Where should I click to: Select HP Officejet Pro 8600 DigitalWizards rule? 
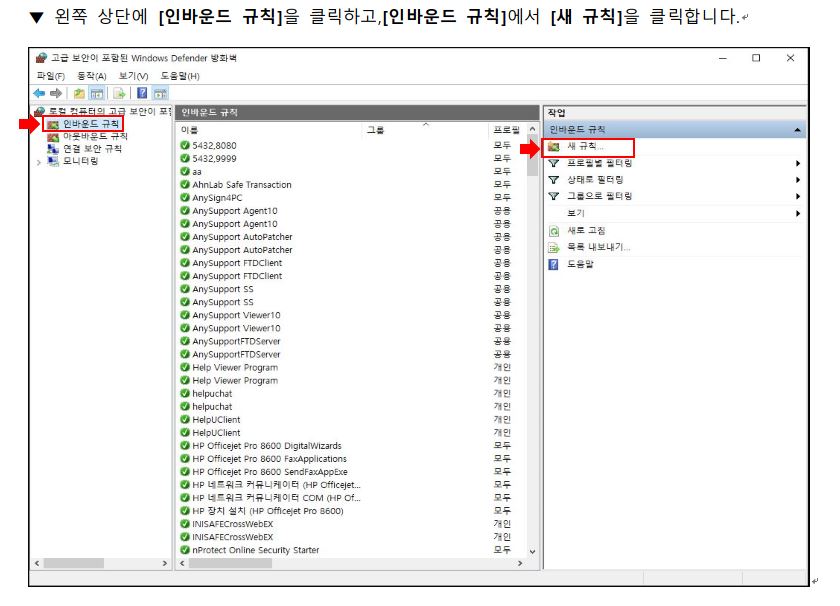(x=351, y=446)
